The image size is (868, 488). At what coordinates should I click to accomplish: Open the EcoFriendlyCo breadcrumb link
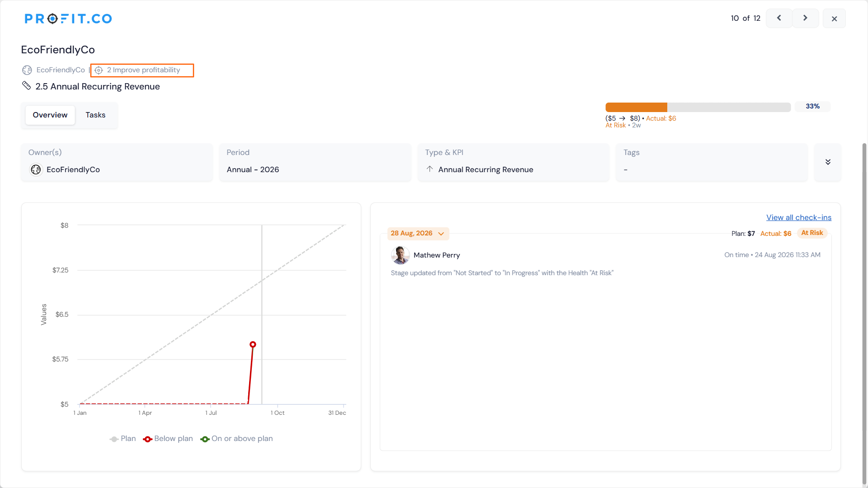click(61, 70)
